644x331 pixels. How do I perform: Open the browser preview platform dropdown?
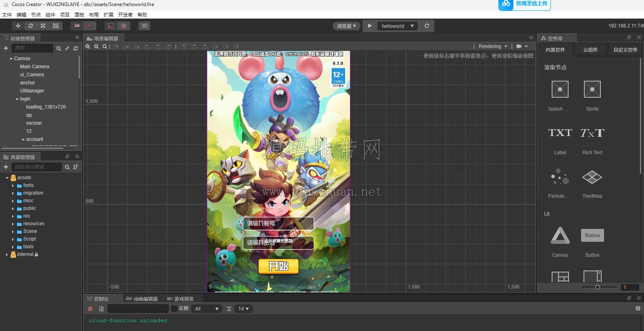tap(346, 26)
